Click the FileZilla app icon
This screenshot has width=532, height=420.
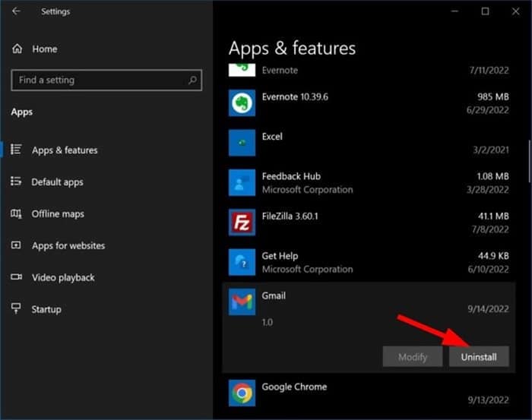click(x=242, y=222)
